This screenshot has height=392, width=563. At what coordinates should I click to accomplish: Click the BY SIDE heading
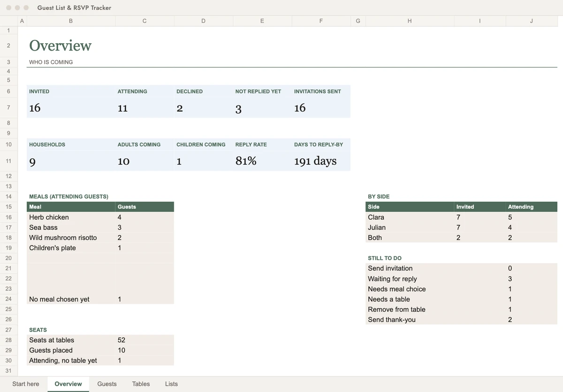379,196
